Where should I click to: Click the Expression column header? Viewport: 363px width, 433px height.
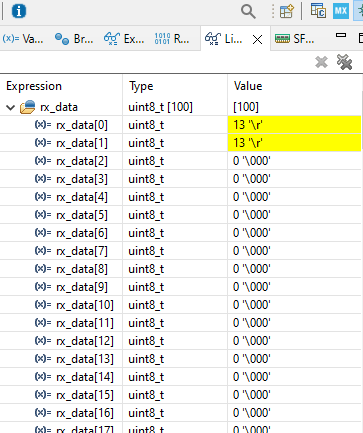(x=34, y=86)
